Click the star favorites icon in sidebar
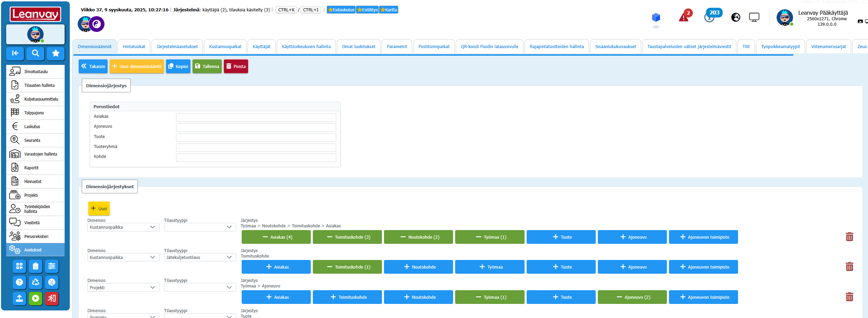The height and width of the screenshot is (318, 868). pyautogui.click(x=56, y=53)
